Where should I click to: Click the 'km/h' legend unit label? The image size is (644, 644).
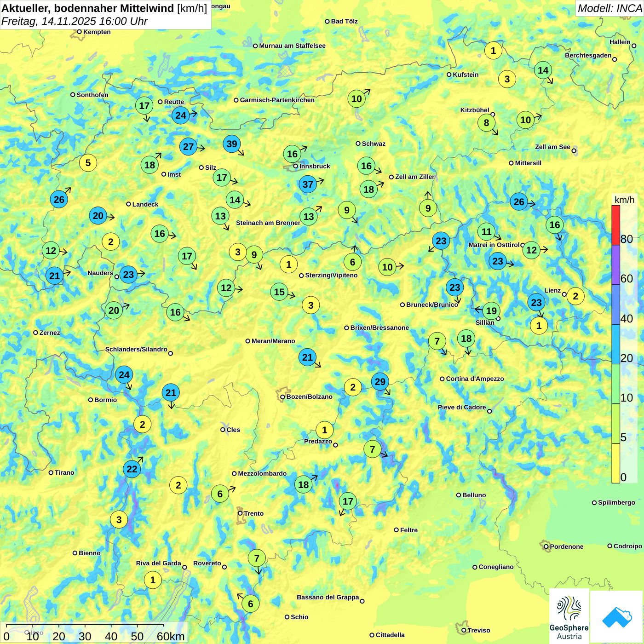click(624, 199)
